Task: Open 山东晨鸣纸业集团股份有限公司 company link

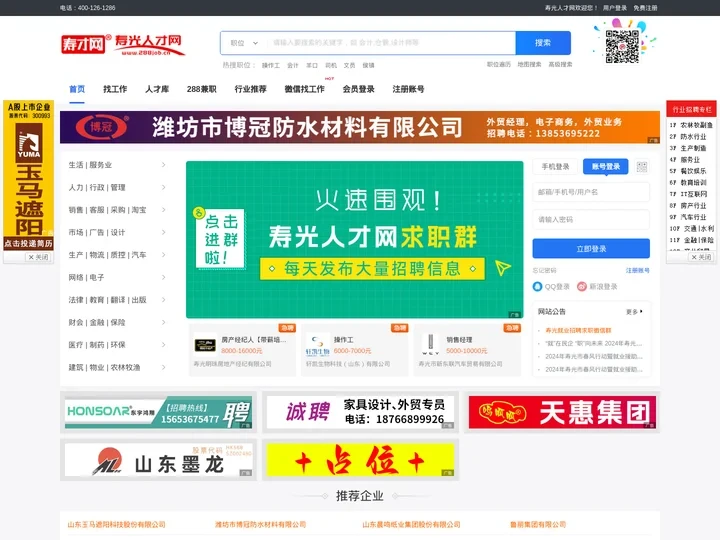Action: [x=411, y=524]
